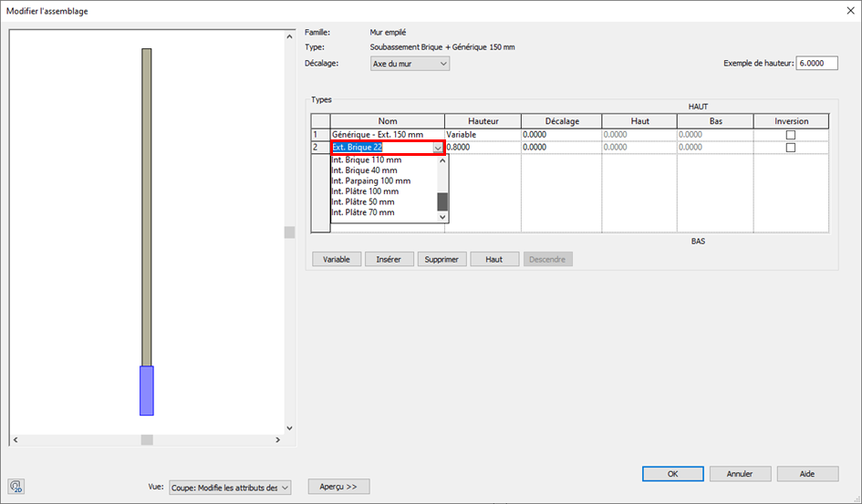Image resolution: width=862 pixels, height=504 pixels.
Task: Expand the Ext. Brique name dropdown arrow
Action: (437, 148)
